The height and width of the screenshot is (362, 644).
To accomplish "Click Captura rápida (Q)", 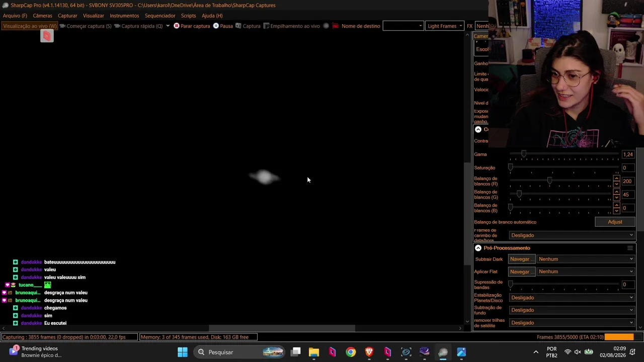I will (x=138, y=26).
